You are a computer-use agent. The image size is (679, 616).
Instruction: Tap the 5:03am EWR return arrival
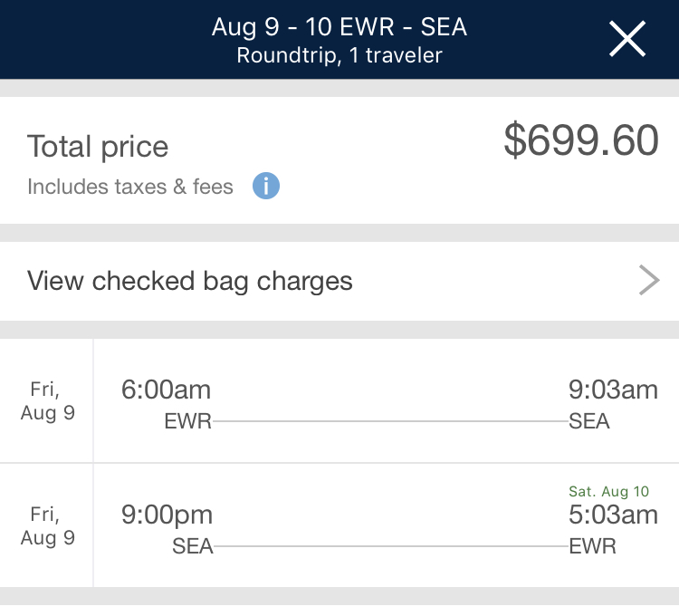[612, 515]
